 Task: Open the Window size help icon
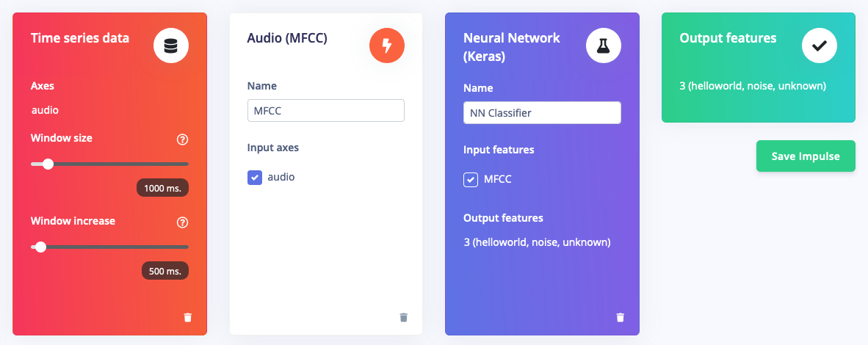coord(182,139)
